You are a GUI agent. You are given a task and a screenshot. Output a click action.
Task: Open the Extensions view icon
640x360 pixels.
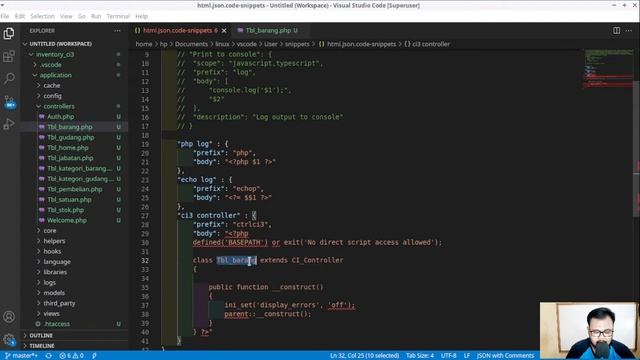click(9, 56)
